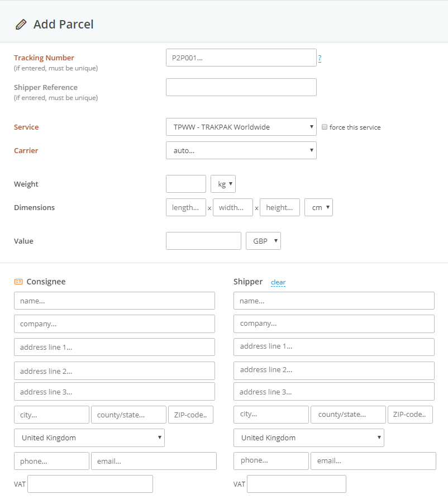Click the Weight input box

tap(185, 183)
